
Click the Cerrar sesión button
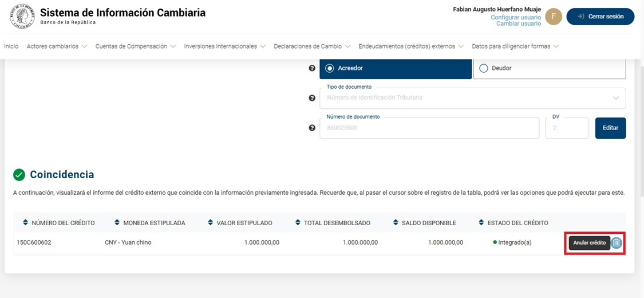pyautogui.click(x=600, y=17)
